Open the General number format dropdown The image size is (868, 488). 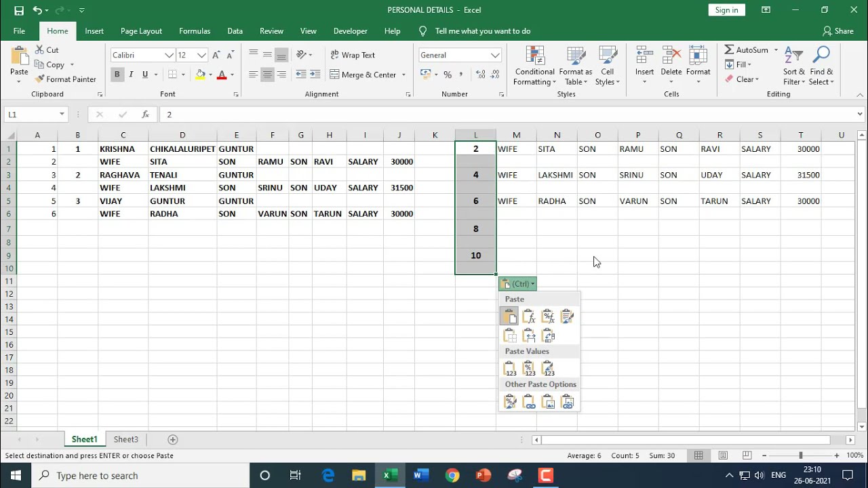point(495,55)
